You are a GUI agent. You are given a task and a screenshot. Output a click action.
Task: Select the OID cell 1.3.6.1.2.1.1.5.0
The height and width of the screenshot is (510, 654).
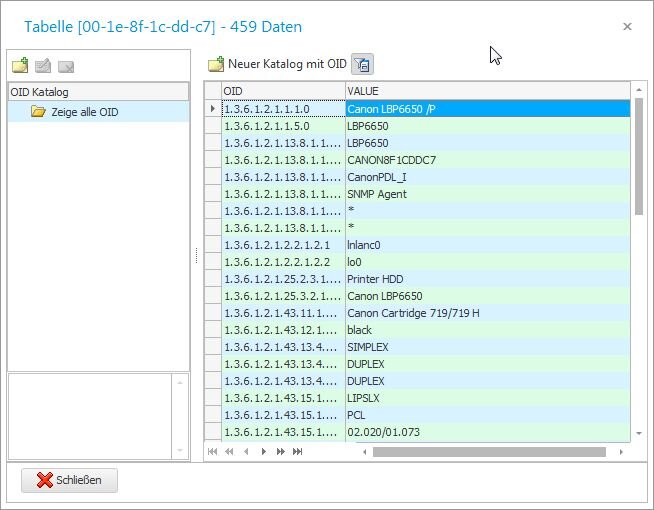click(283, 126)
